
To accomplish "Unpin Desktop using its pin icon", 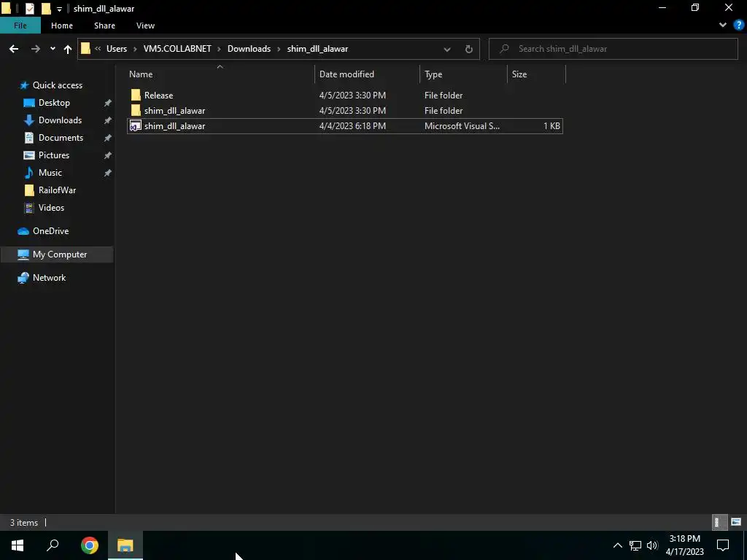I will point(108,103).
